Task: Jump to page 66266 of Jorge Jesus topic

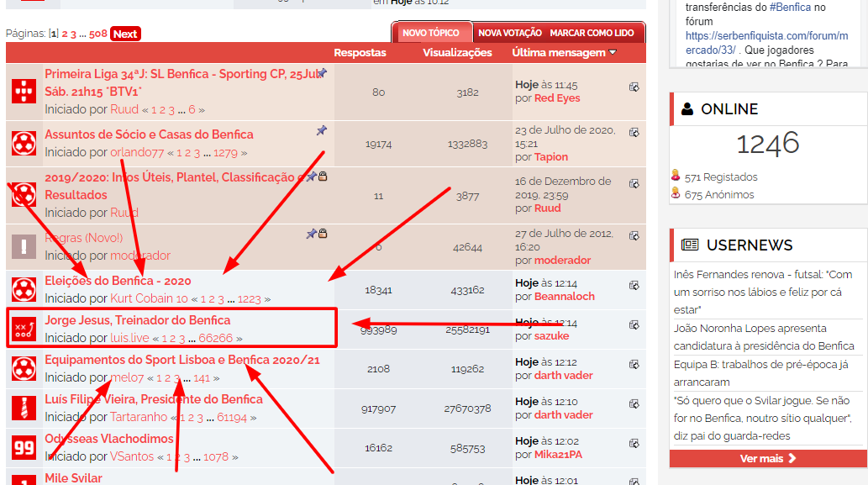Action: 215,338
